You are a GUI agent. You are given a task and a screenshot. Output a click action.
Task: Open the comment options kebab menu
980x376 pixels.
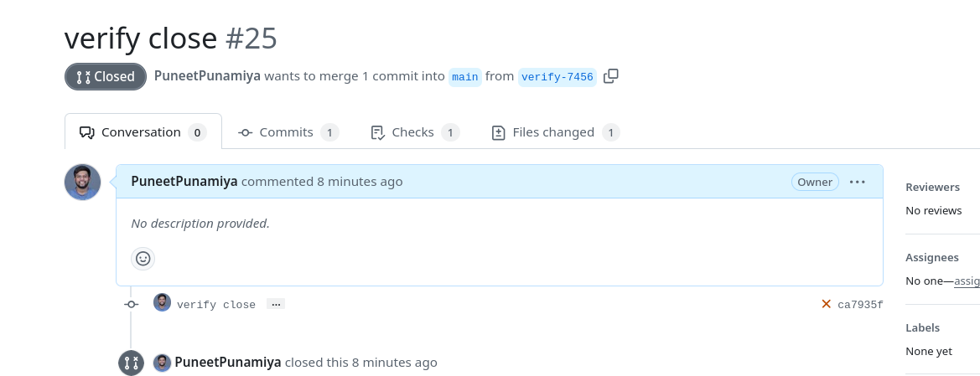(857, 182)
